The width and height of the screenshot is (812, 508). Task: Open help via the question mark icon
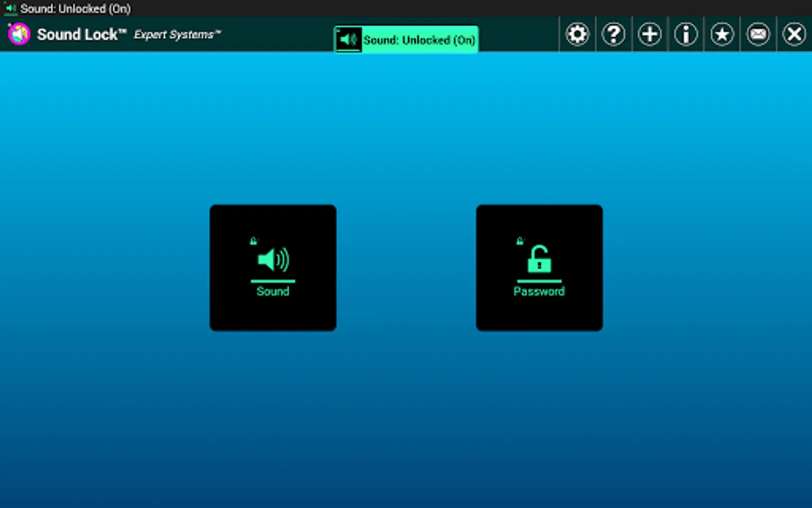point(614,34)
